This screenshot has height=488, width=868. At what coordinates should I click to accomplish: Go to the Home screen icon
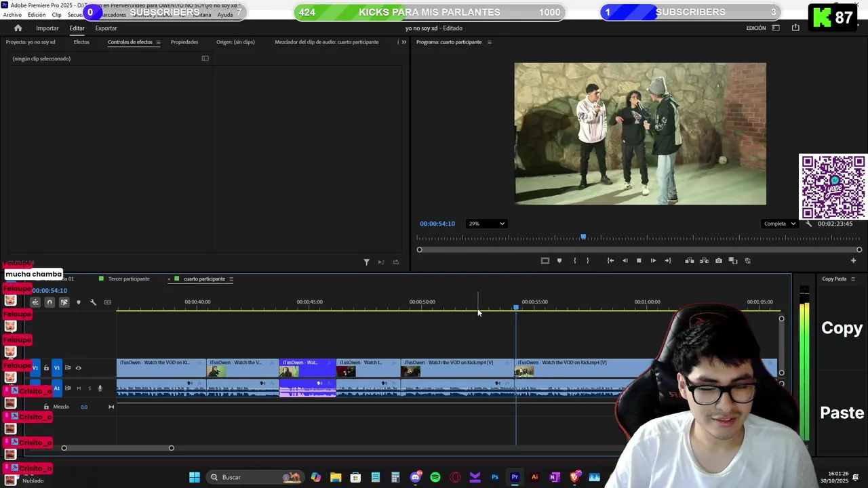click(x=18, y=28)
